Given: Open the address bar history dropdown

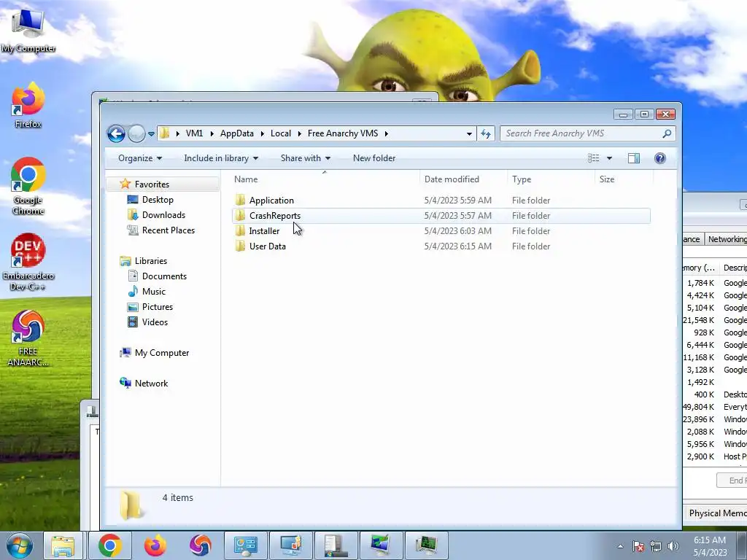Looking at the screenshot, I should tap(469, 134).
